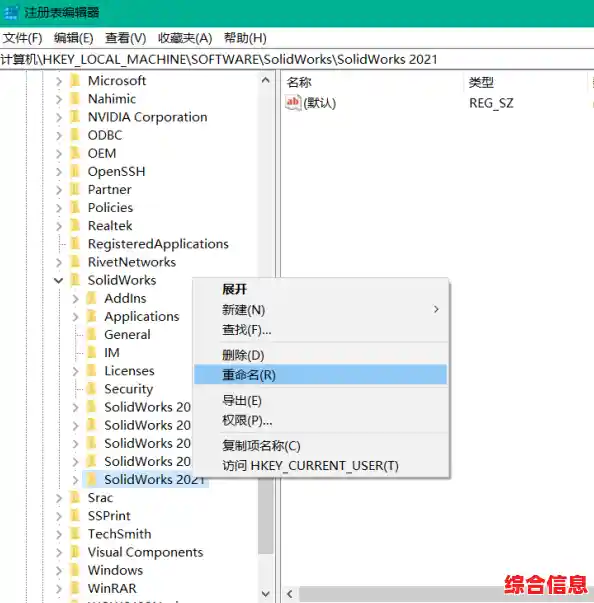Click the tree scrollbar down arrow
The image size is (594, 603).
[x=265, y=594]
